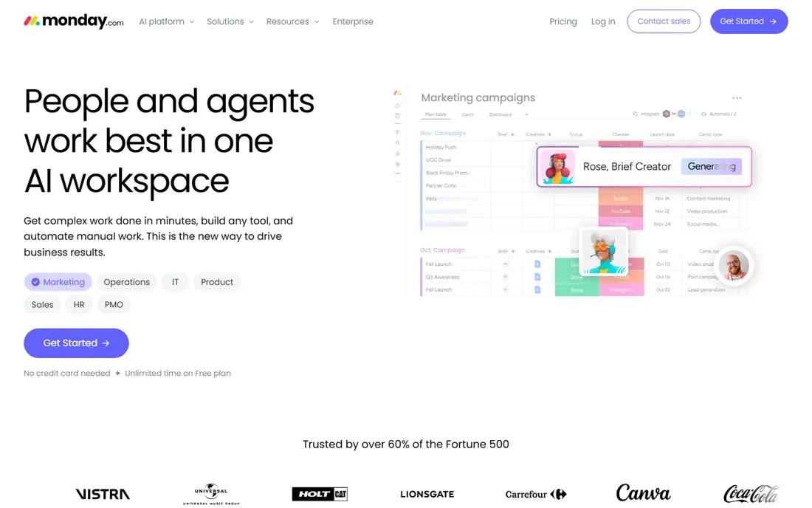Click the Marketing campaigns board title

[478, 98]
